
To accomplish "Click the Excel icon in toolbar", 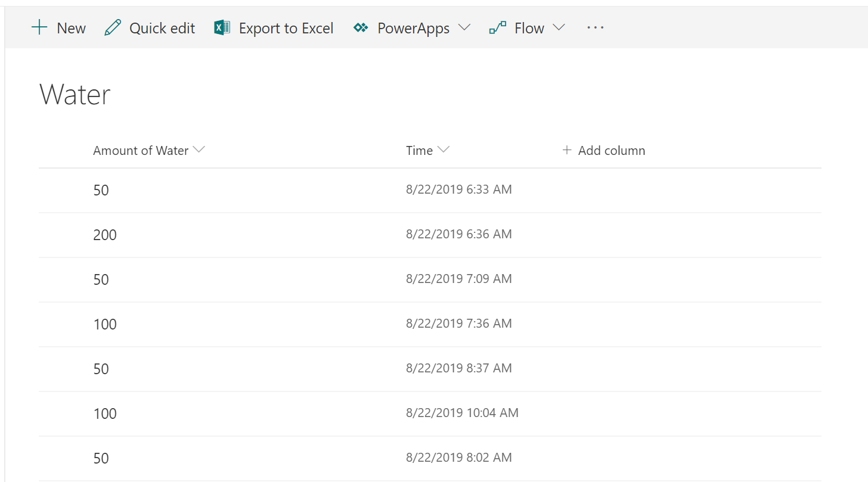I will 222,28.
